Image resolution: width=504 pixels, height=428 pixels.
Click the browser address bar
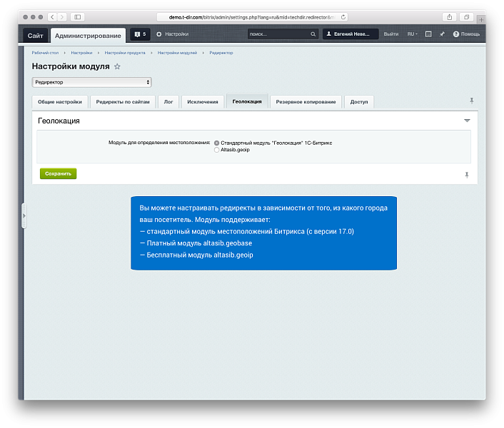click(x=252, y=17)
